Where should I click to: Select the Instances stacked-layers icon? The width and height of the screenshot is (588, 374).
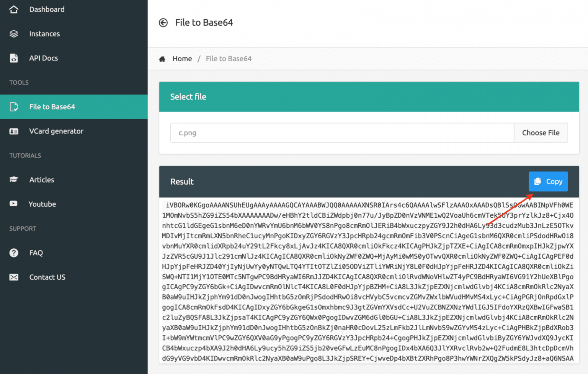[x=14, y=34]
